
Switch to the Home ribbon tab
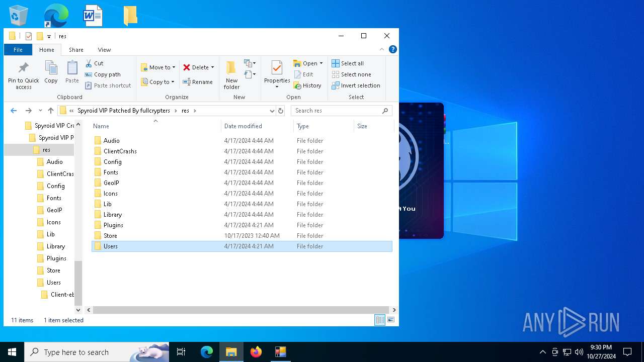tap(47, 50)
